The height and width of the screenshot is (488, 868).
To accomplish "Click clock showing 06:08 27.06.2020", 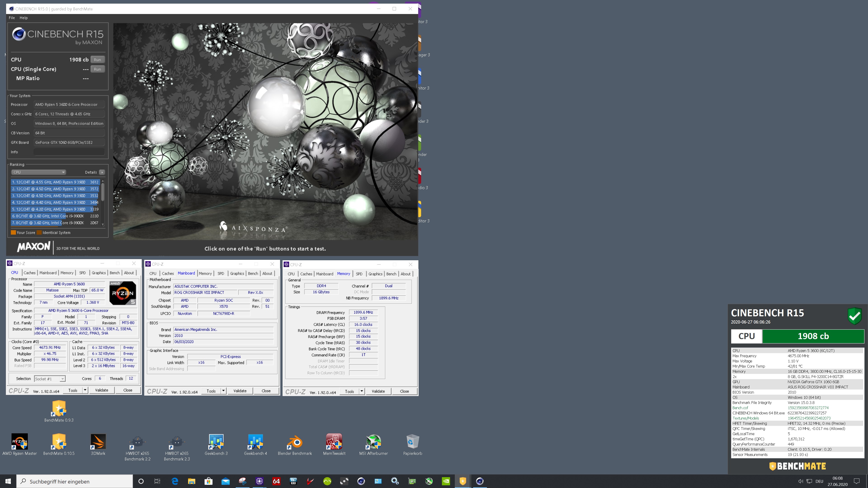I will pyautogui.click(x=837, y=481).
